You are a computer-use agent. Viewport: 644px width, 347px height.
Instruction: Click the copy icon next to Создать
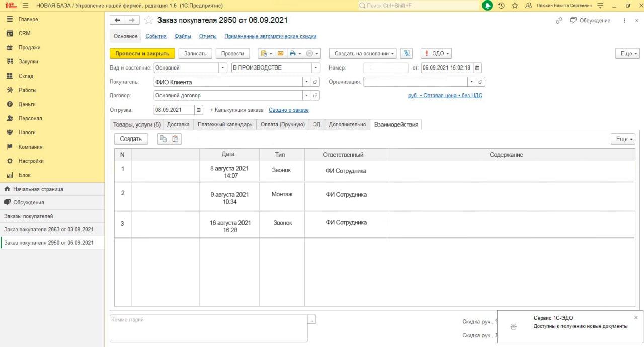tap(164, 139)
